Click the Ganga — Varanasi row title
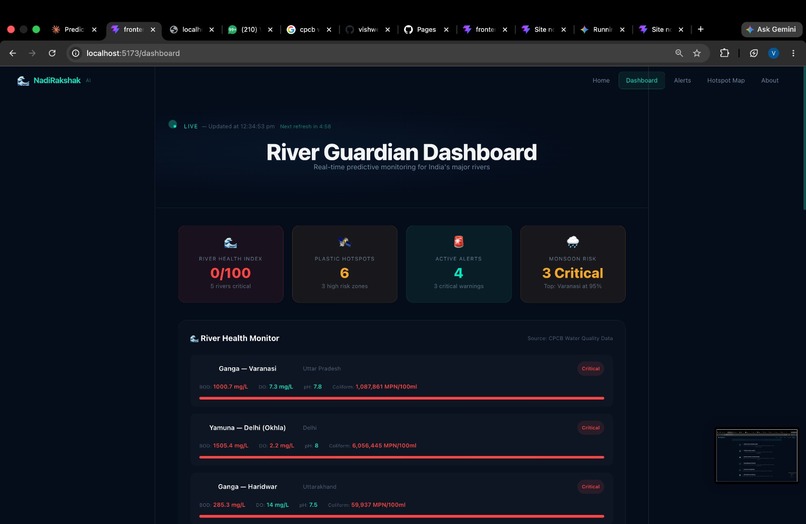This screenshot has width=806, height=524. click(247, 369)
